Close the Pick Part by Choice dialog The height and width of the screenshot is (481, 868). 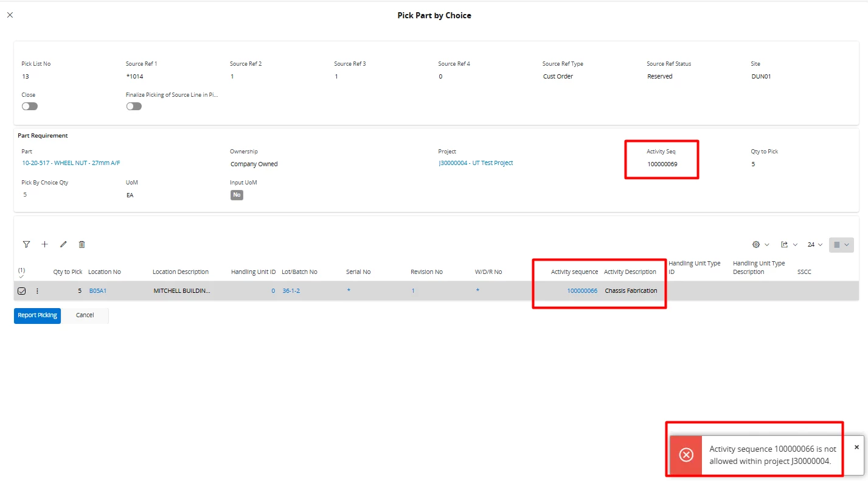(x=10, y=15)
